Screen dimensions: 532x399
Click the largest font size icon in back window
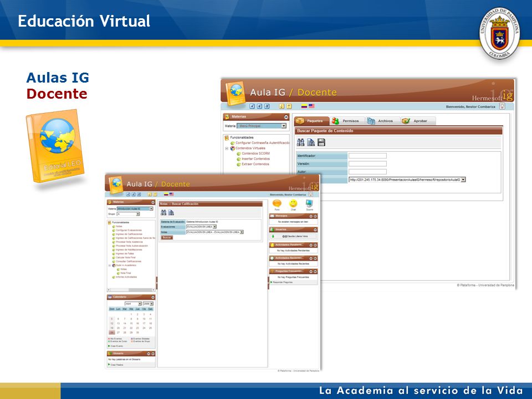click(x=267, y=106)
